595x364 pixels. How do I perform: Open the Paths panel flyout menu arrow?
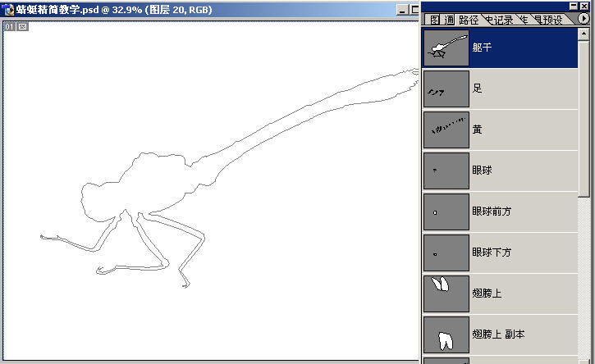(x=584, y=18)
